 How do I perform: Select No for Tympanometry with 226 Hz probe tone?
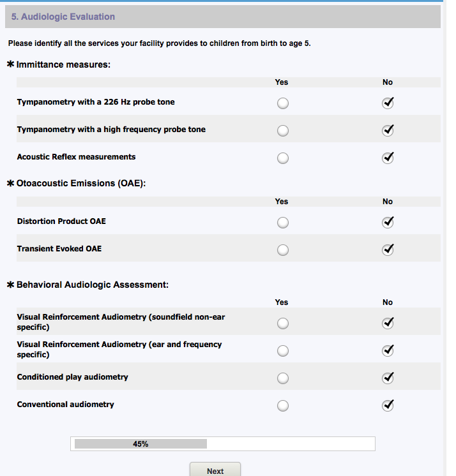point(387,103)
